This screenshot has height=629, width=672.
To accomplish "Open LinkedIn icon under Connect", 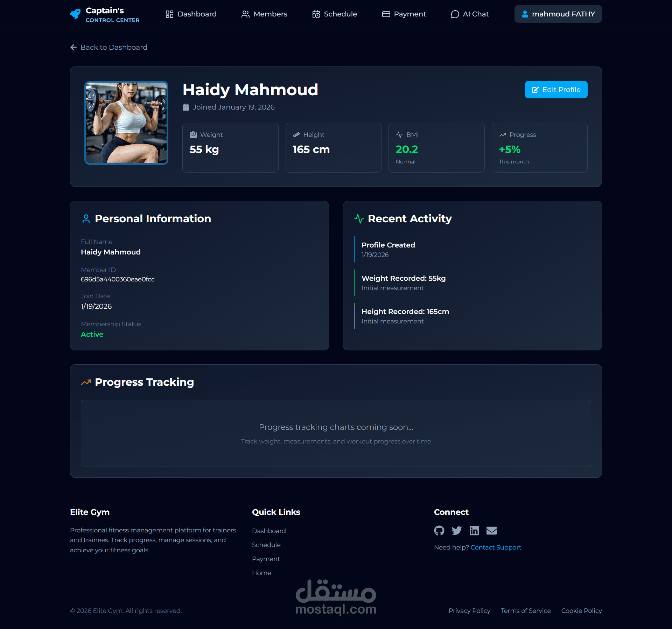I will pyautogui.click(x=474, y=531).
